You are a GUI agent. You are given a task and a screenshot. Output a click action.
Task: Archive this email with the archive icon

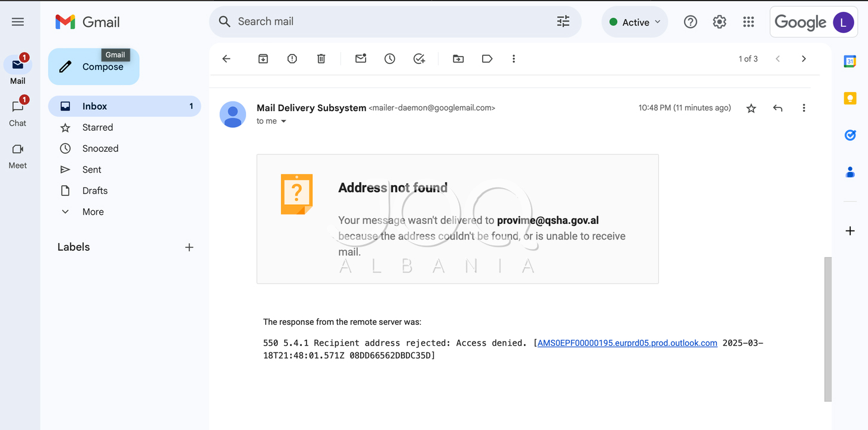click(x=263, y=59)
